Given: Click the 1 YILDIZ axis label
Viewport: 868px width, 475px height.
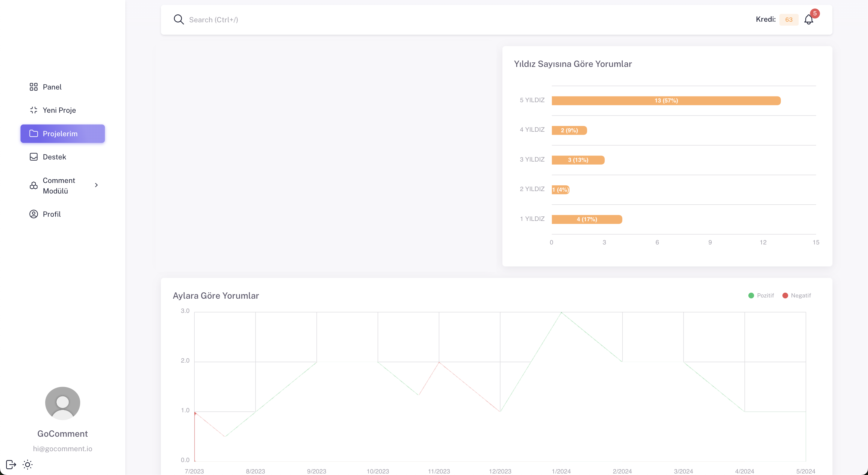Looking at the screenshot, I should tap(532, 219).
